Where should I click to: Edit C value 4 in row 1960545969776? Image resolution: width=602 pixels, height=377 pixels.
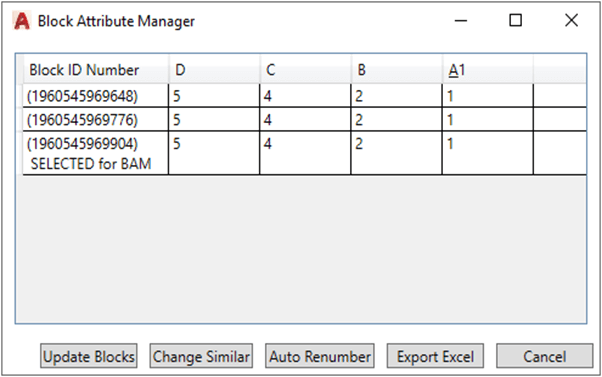coord(306,120)
